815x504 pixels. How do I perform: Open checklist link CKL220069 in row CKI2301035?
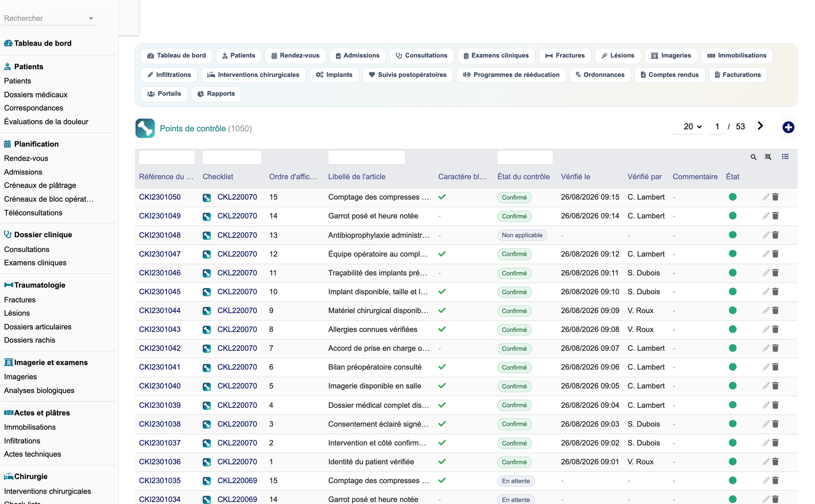(237, 481)
